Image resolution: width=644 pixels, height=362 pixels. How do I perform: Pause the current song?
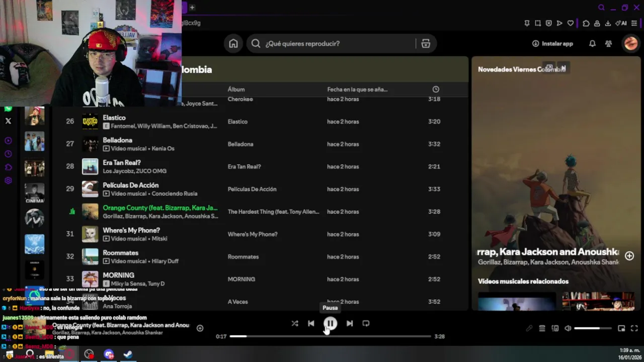(330, 323)
